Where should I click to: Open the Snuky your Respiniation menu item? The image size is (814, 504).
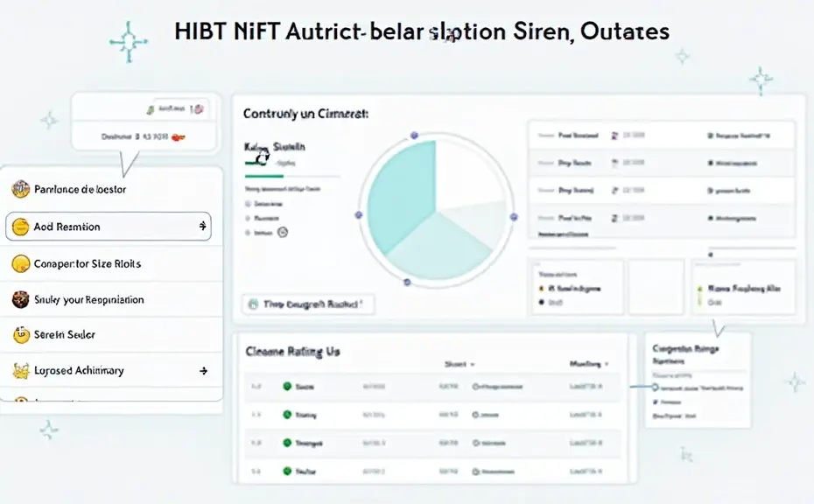tap(88, 299)
